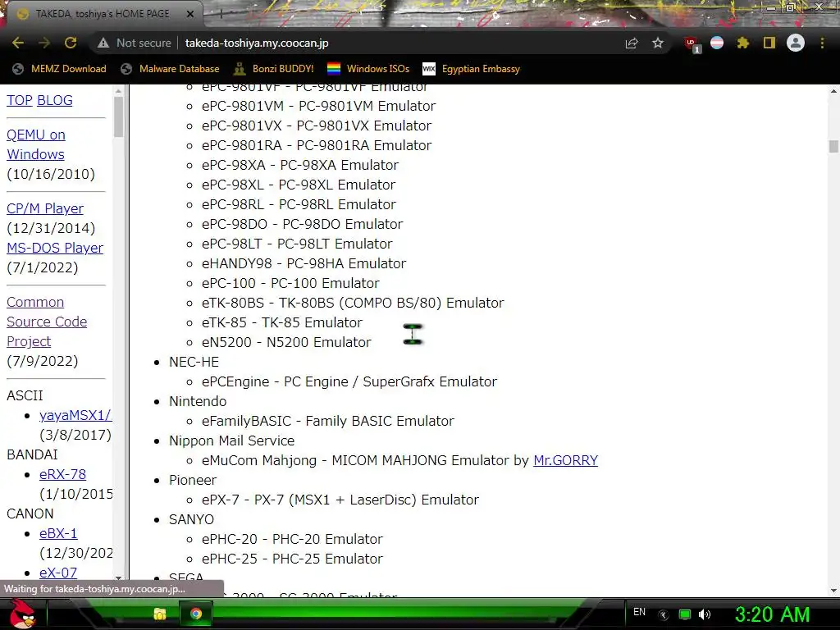Click the striped flag extension icon

click(717, 43)
